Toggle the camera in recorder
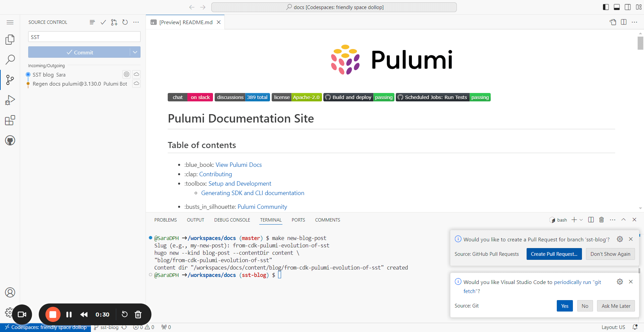 point(22,315)
